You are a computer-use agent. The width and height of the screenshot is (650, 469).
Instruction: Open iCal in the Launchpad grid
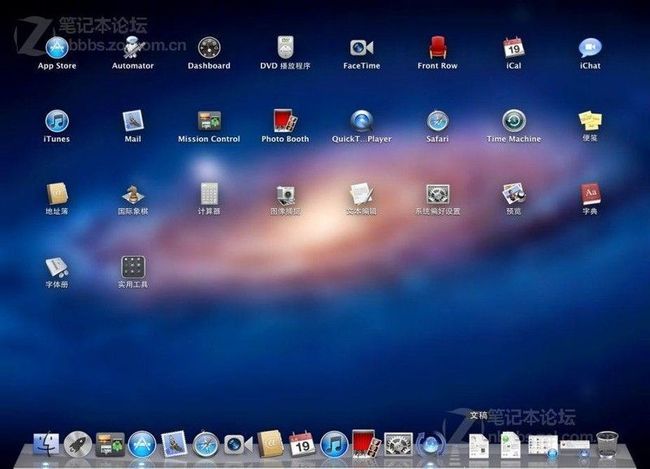[514, 47]
